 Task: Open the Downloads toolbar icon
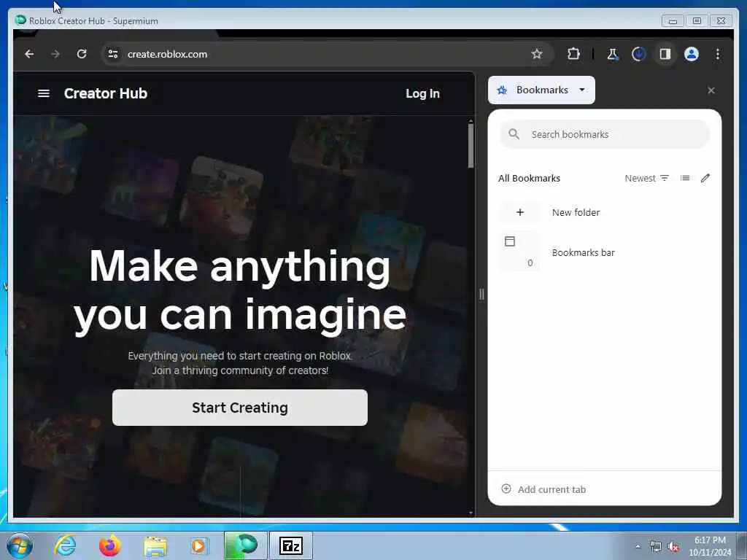[638, 54]
